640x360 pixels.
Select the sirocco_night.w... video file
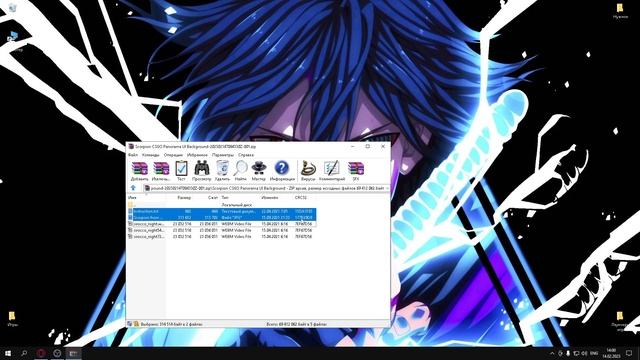[x=221, y=224]
